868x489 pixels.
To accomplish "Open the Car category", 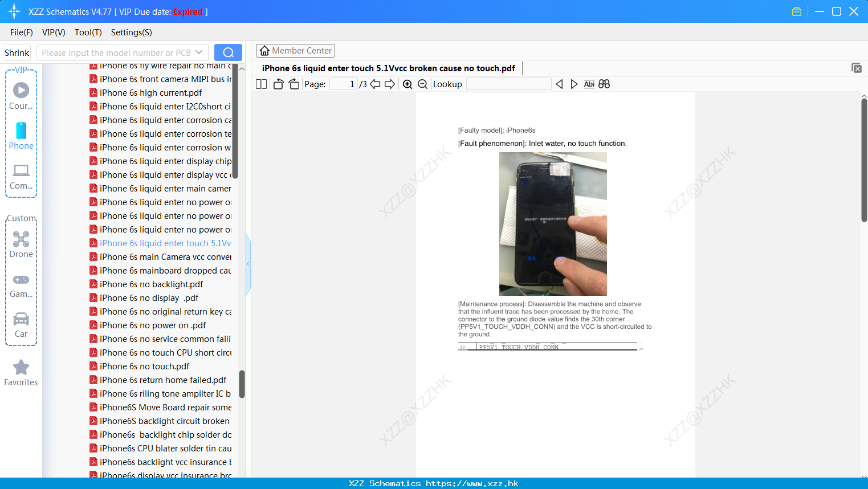I will point(21,325).
